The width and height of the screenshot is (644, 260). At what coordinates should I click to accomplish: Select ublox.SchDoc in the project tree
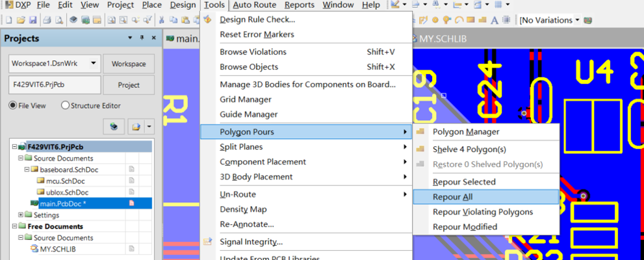(x=67, y=192)
